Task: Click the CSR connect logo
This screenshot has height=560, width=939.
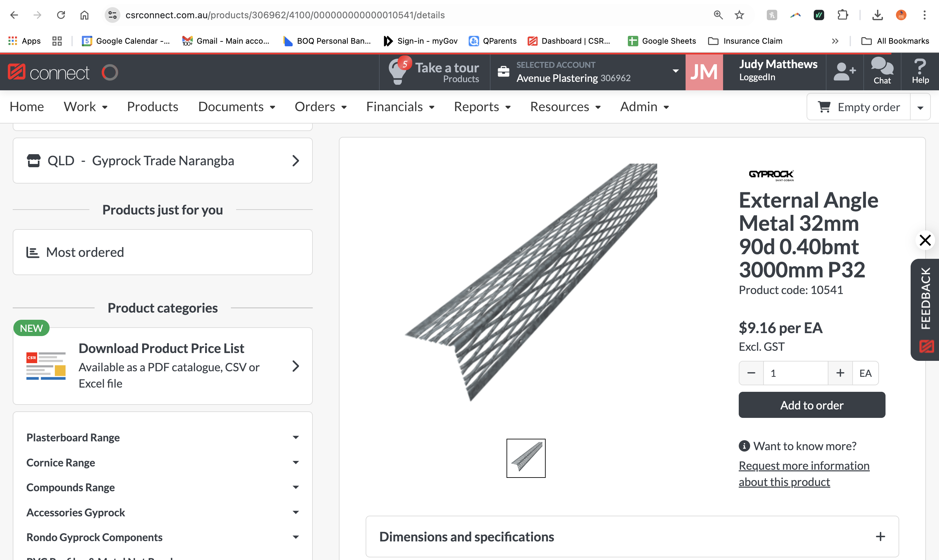Action: (x=49, y=72)
